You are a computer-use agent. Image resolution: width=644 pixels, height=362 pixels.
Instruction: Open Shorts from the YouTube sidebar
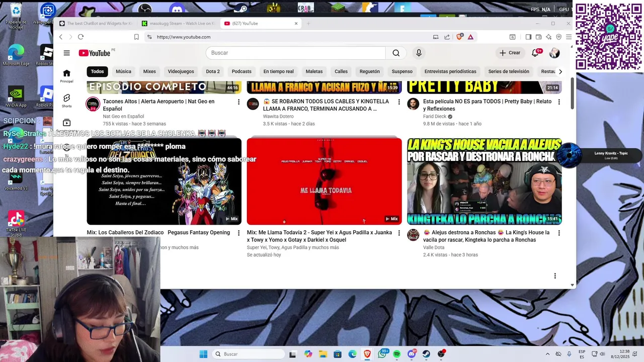coord(66,101)
